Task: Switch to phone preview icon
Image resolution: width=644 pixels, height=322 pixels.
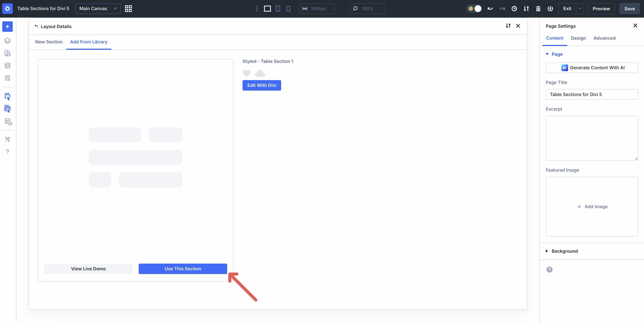Action: pyautogui.click(x=288, y=9)
